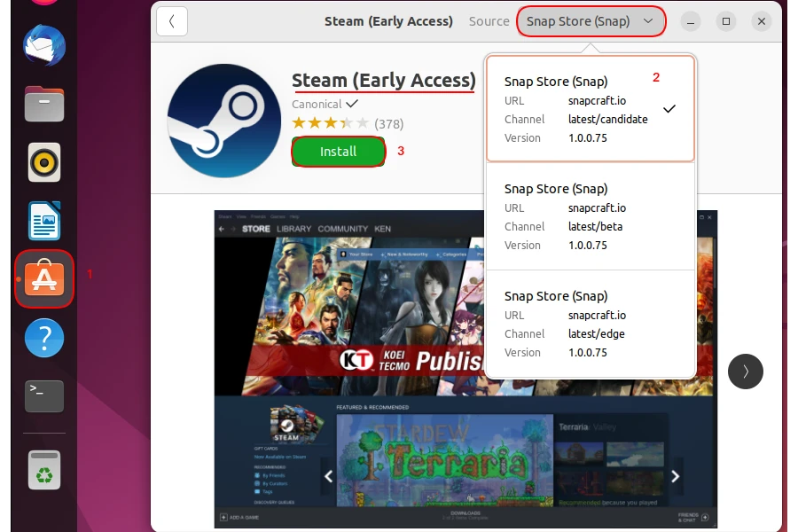Open the Files manager dock icon

(x=43, y=104)
